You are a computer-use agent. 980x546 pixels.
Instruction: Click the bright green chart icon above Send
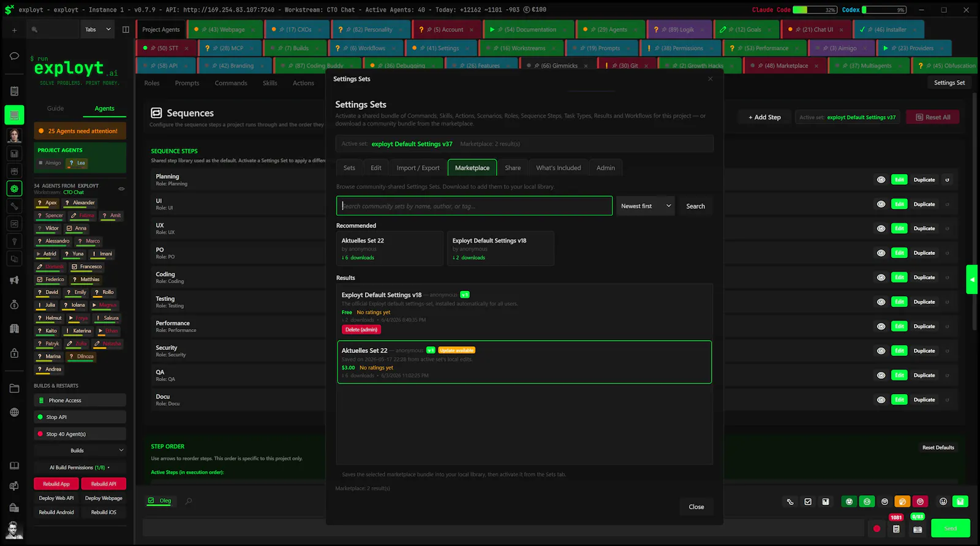(960, 502)
